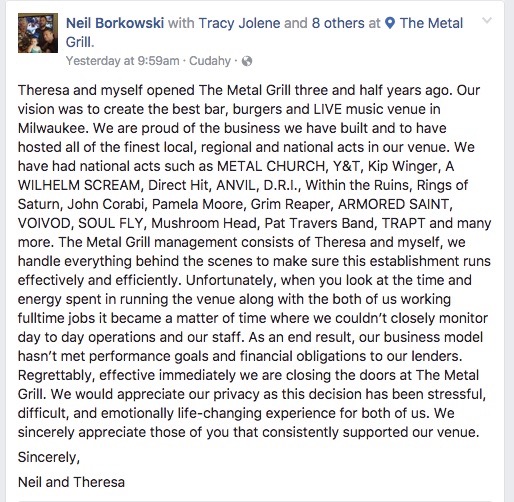Open the post options chevron menu
Viewport: 514px width, 502px height.
point(487,21)
